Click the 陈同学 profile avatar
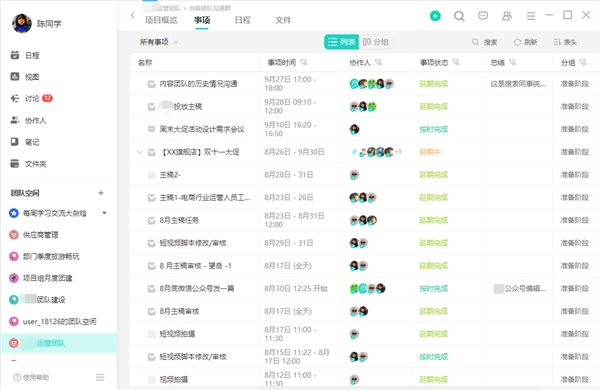 (x=22, y=23)
